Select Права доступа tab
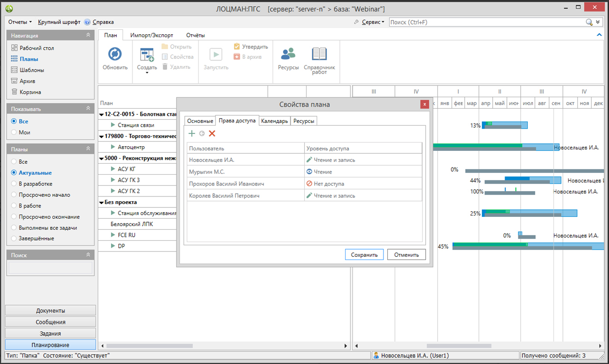The height and width of the screenshot is (364, 609). click(x=237, y=121)
